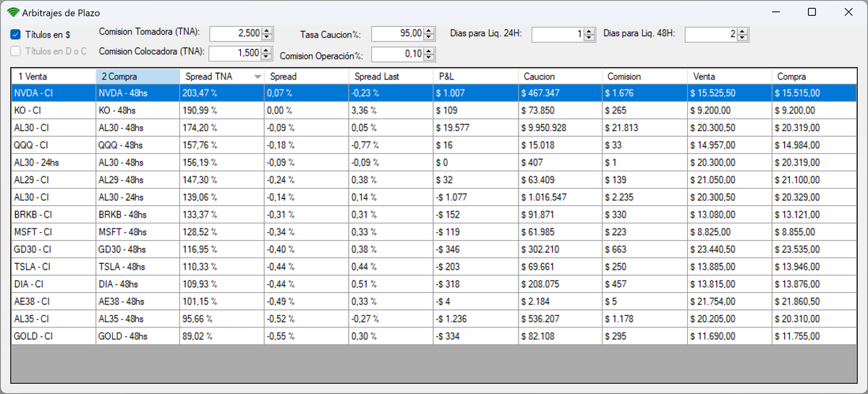Focus the Comision Operación% field
The image size is (868, 394).
click(398, 54)
